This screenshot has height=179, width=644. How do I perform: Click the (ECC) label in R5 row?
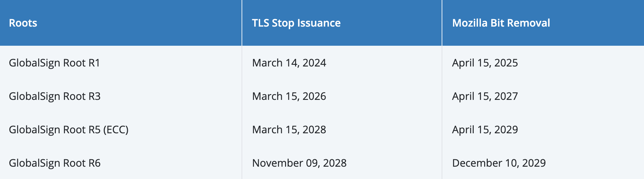(x=116, y=130)
